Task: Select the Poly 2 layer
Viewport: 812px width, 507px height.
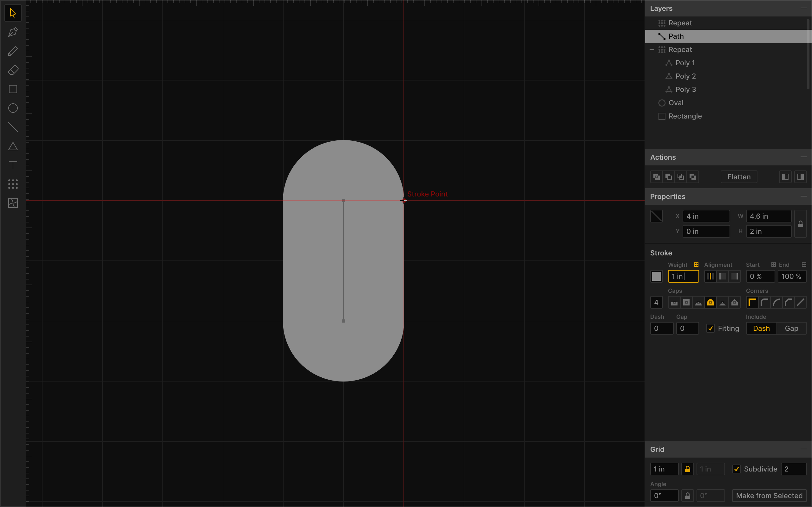Action: click(685, 76)
